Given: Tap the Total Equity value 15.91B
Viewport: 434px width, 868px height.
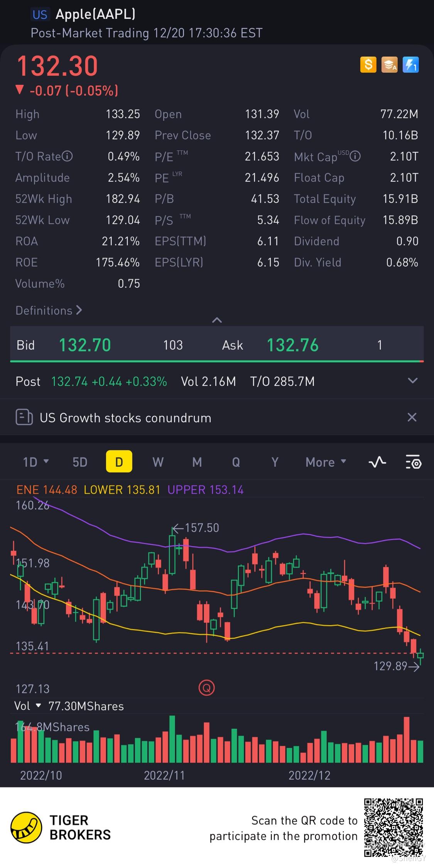Looking at the screenshot, I should pos(400,199).
